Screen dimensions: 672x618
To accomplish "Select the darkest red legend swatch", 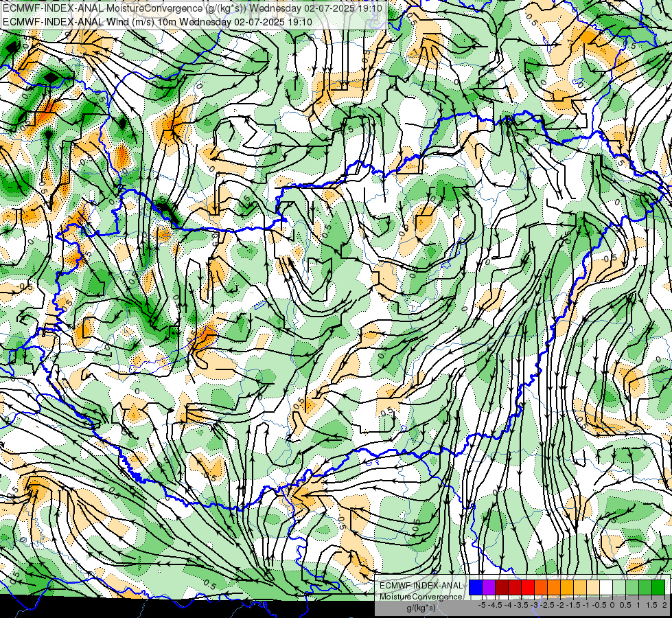I will [502, 587].
